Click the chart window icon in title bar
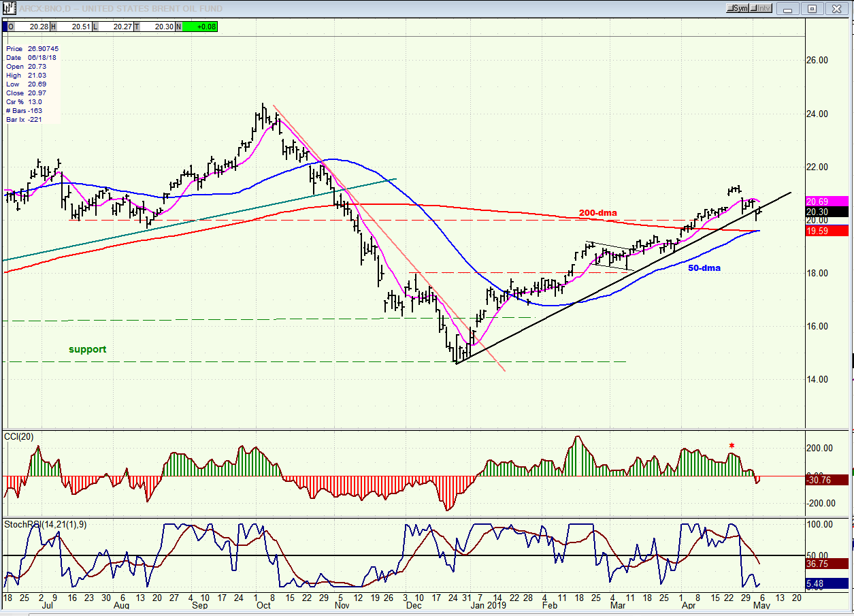This screenshot has width=854, height=616. tap(10, 8)
